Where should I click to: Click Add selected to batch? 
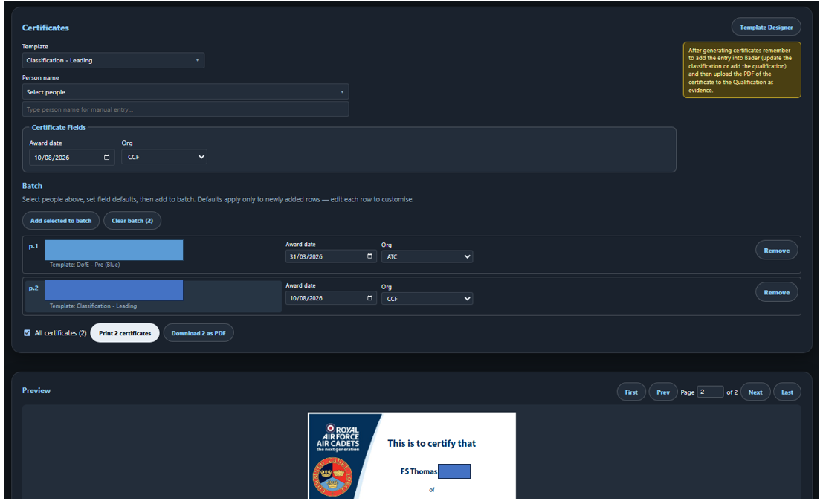point(61,221)
